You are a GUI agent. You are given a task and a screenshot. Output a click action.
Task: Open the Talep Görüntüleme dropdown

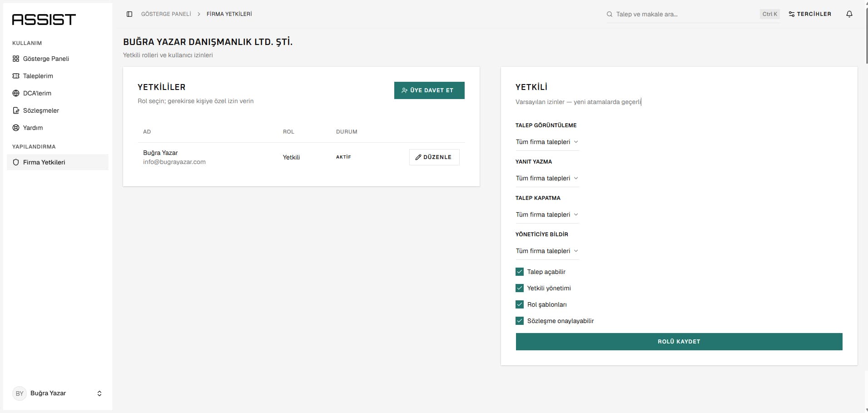547,142
